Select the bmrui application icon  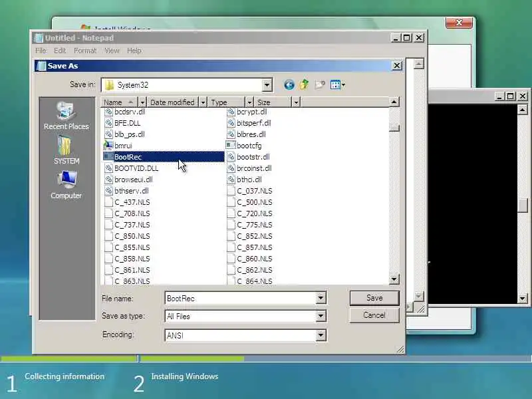click(x=108, y=146)
